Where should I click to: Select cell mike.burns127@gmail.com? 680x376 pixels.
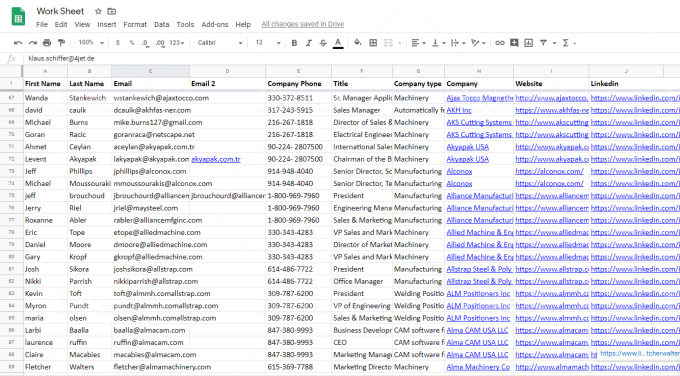[x=150, y=122]
